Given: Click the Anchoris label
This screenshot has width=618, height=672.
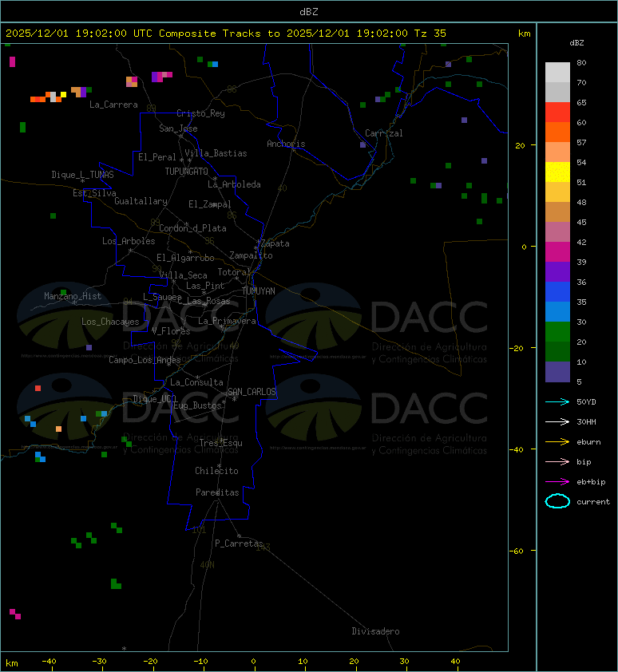Looking at the screenshot, I should point(286,144).
